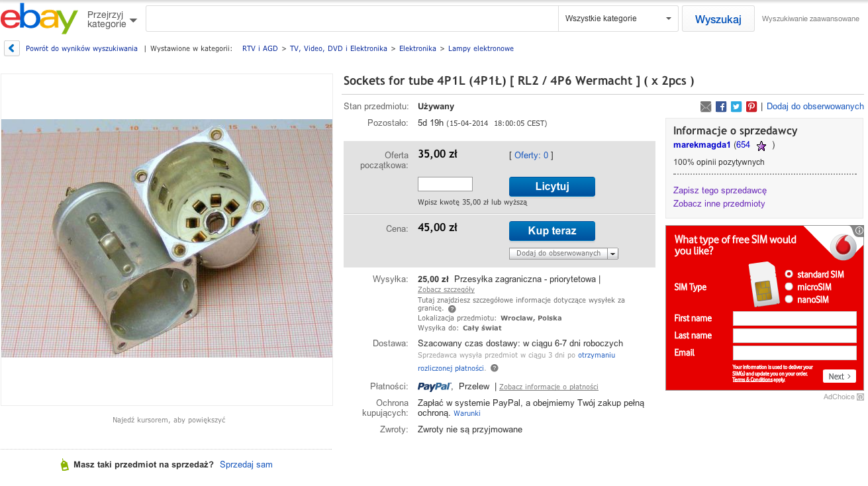Viewport: 868px width, 486px height.
Task: Share listing on Facebook icon
Action: click(721, 107)
